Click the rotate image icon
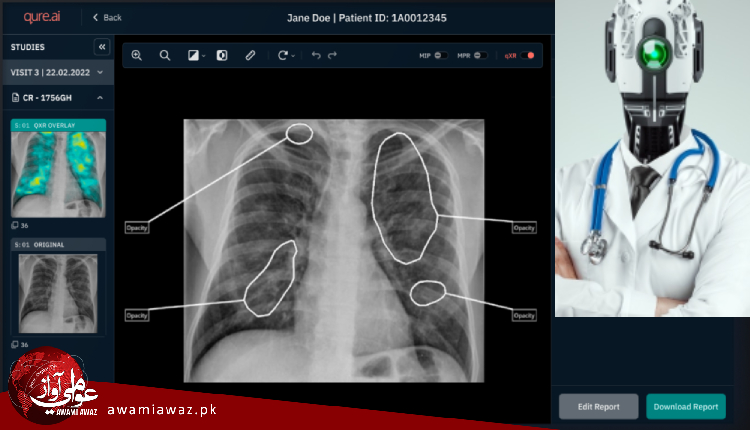The height and width of the screenshot is (430, 750). pos(282,56)
